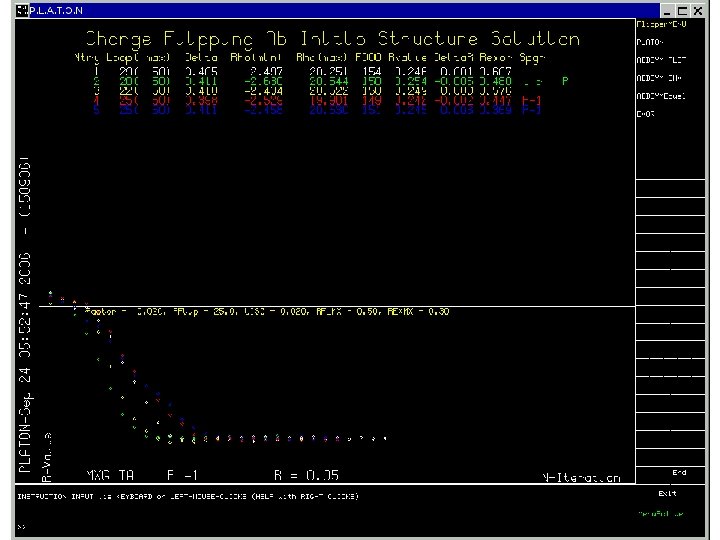Click the N-Iteration axis label
Viewport: 720px width, 540px height.
581,478
